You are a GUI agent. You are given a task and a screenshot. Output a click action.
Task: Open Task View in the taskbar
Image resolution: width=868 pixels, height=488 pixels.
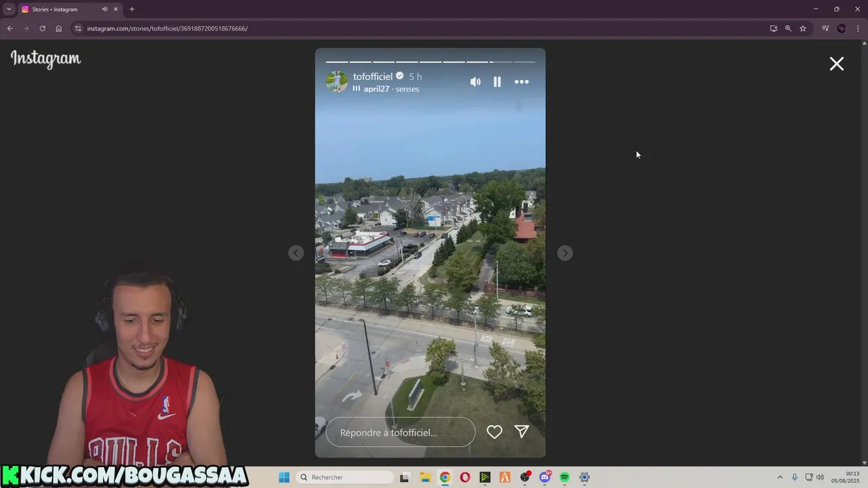[405, 477]
